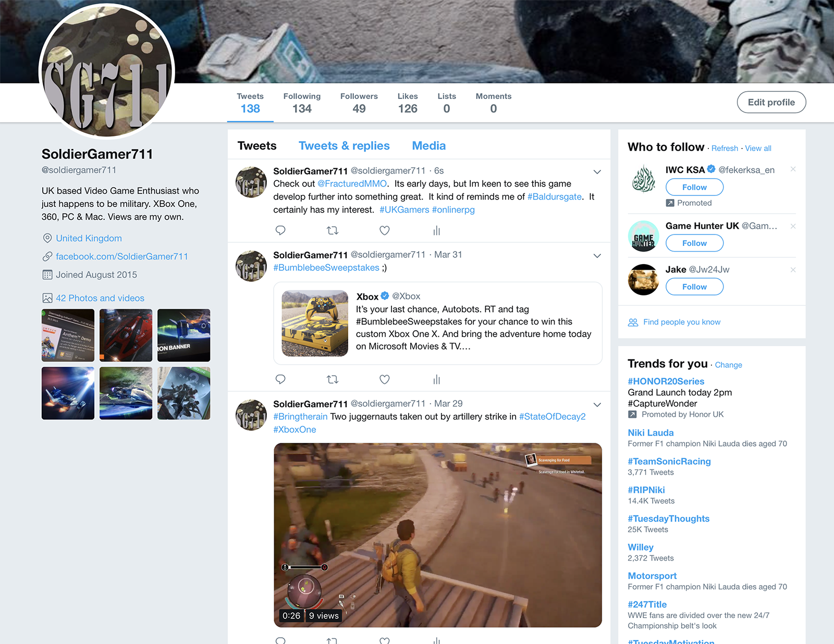Play the State of Decay 2 video
This screenshot has width=834, height=644.
[438, 535]
